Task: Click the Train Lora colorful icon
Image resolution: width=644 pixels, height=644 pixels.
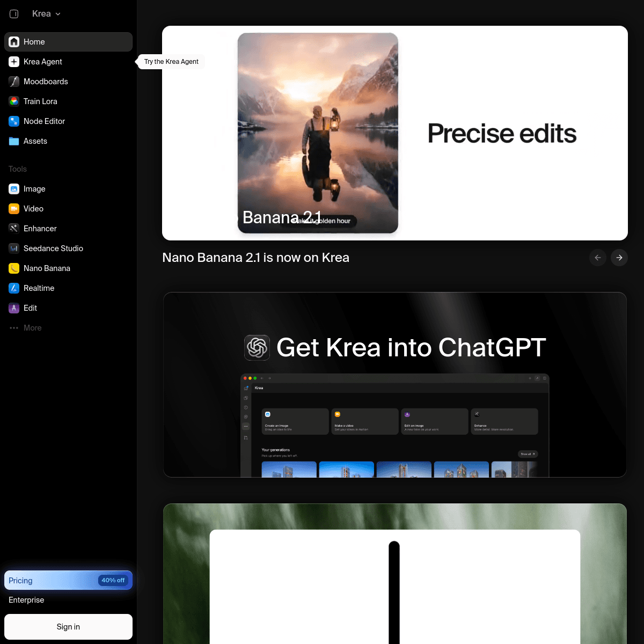Action: coord(14,101)
